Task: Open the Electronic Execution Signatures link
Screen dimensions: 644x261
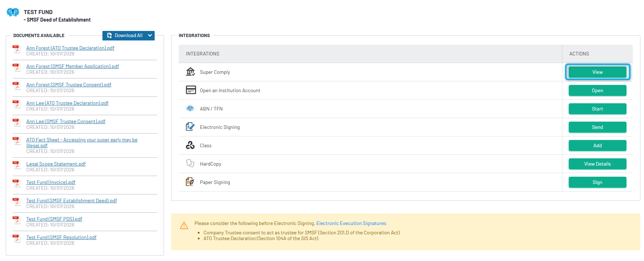Action: [351, 223]
